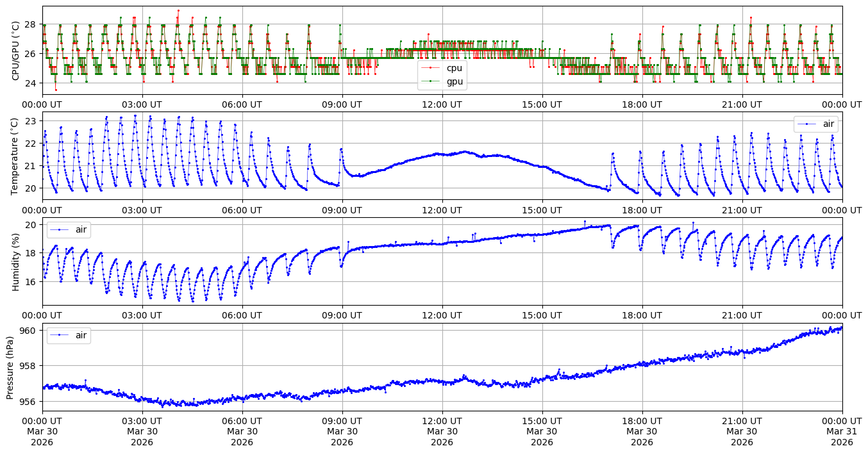Click the red cpu legend line marker

tap(431, 68)
